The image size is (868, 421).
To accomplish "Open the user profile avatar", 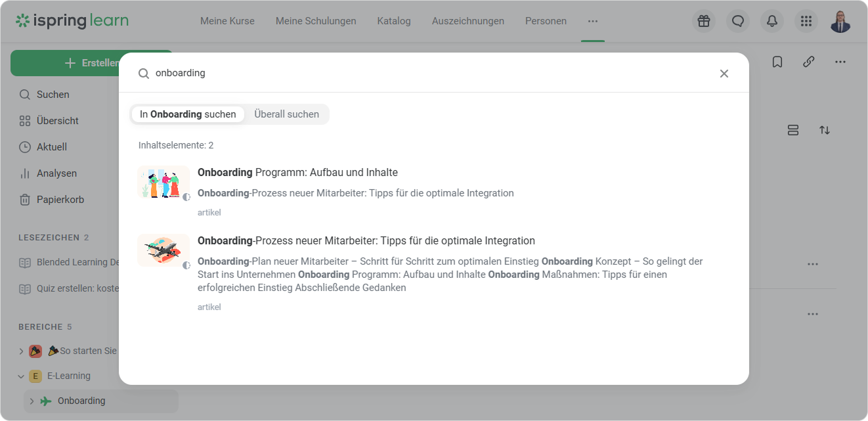I will [x=840, y=21].
